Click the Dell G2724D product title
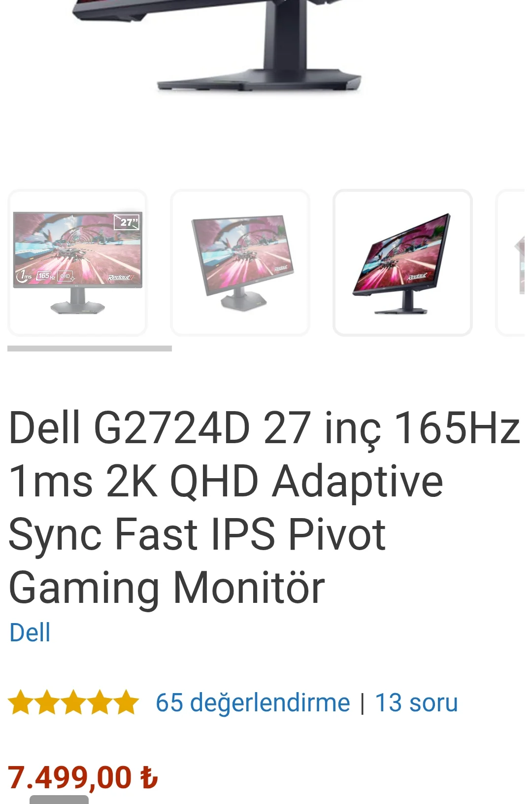Image resolution: width=532 pixels, height=804 pixels. point(265,507)
